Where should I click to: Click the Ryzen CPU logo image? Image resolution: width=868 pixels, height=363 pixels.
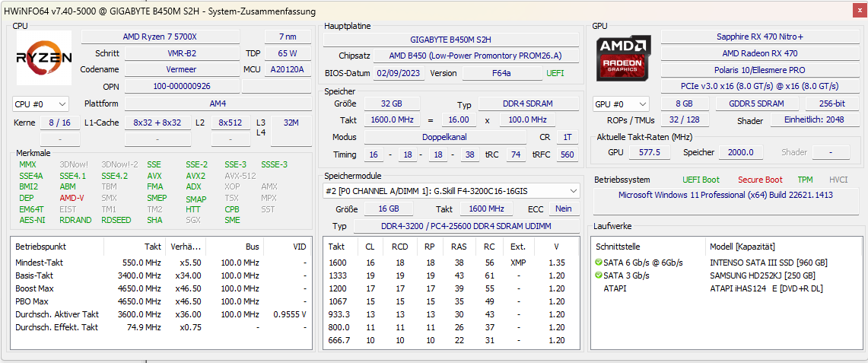tap(44, 58)
